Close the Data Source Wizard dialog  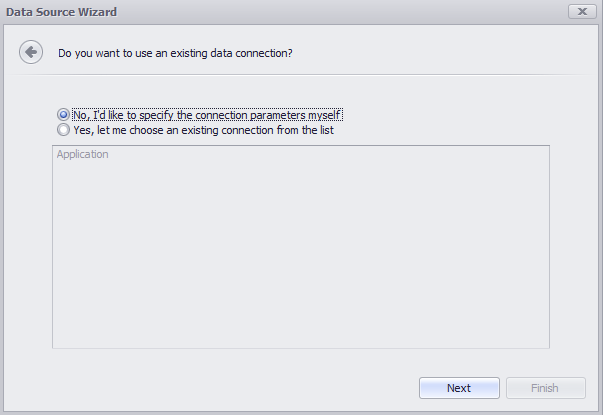tap(582, 12)
